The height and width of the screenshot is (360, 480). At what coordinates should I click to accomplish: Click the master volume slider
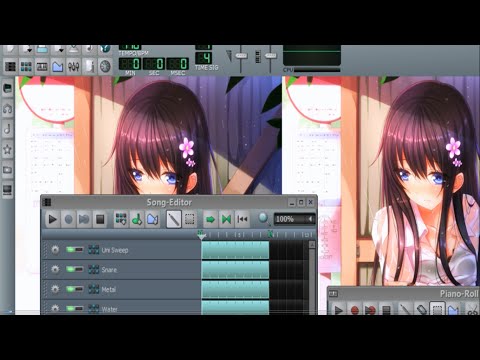pos(241,56)
